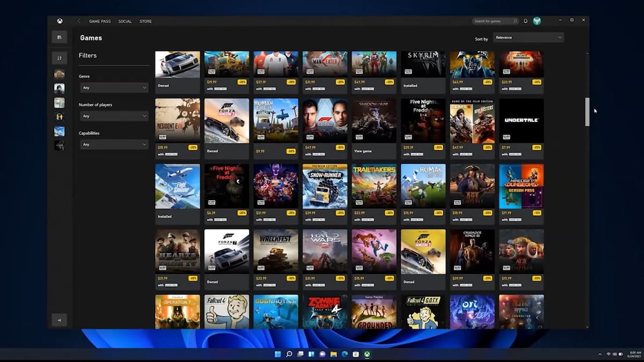Viewport: 644px width, 362px height.
Task: Switch to the SOCIAL tab
Action: pyautogui.click(x=125, y=21)
